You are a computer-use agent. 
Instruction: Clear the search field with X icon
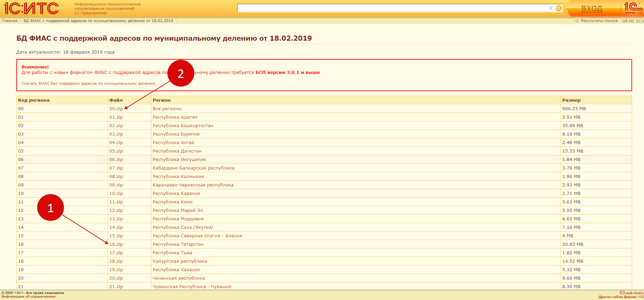pos(551,8)
